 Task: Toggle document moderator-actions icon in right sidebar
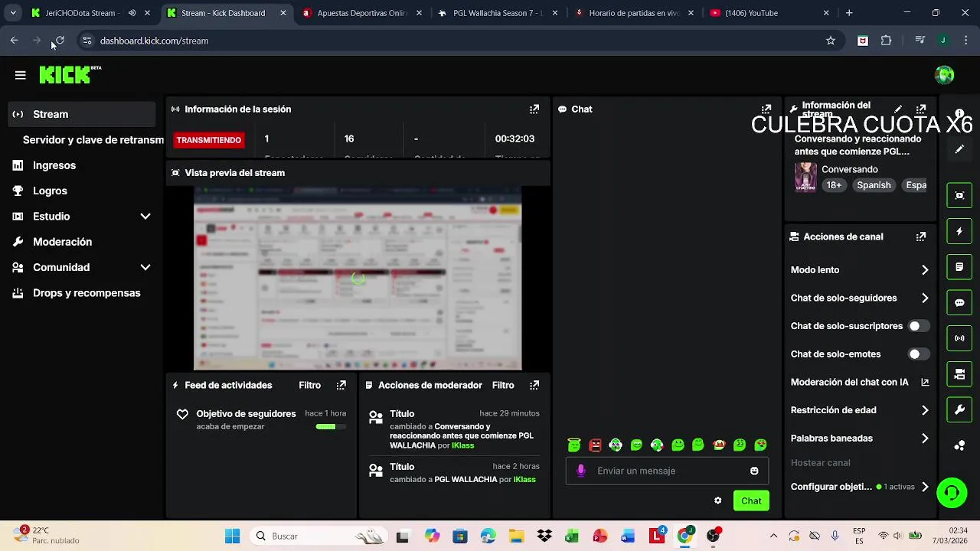[x=959, y=267]
